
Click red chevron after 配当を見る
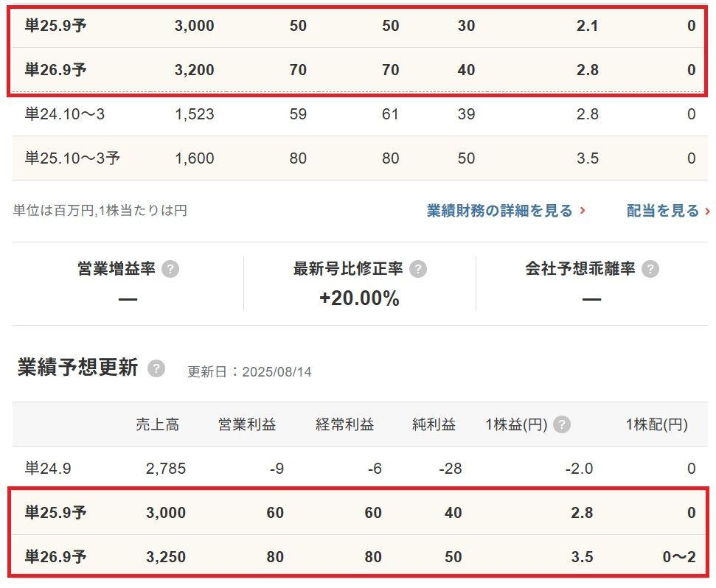coord(707,211)
